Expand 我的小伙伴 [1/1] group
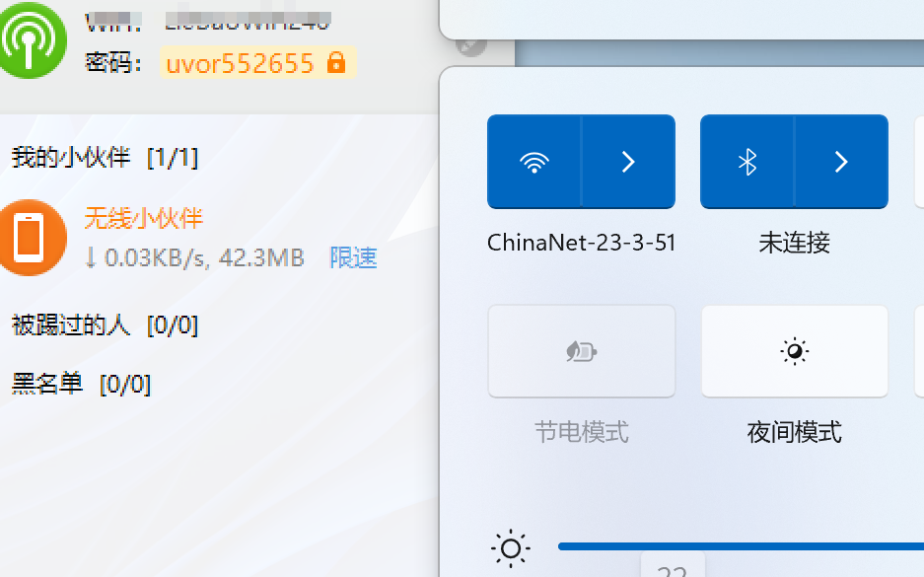This screenshot has width=924, height=577. tap(105, 158)
